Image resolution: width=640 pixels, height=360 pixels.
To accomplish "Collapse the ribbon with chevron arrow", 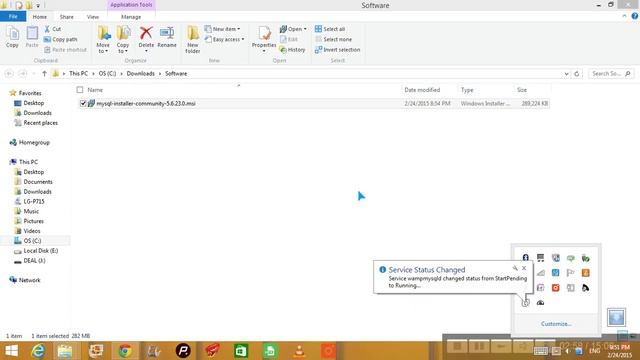I will 624,16.
